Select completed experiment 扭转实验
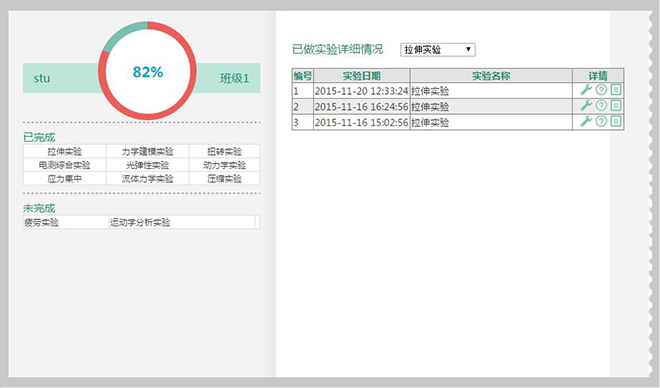The image size is (660, 388). [x=224, y=151]
